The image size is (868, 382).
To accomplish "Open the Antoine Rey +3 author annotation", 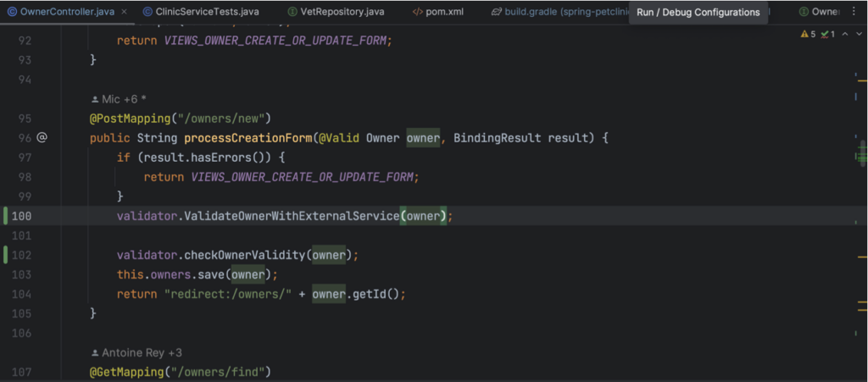I will pos(136,352).
